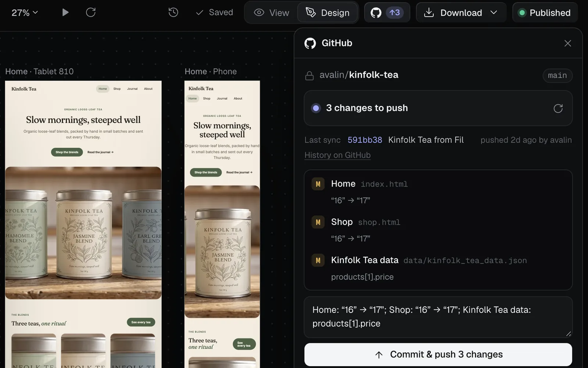Open History on GitHub link
The image size is (588, 368).
(337, 155)
